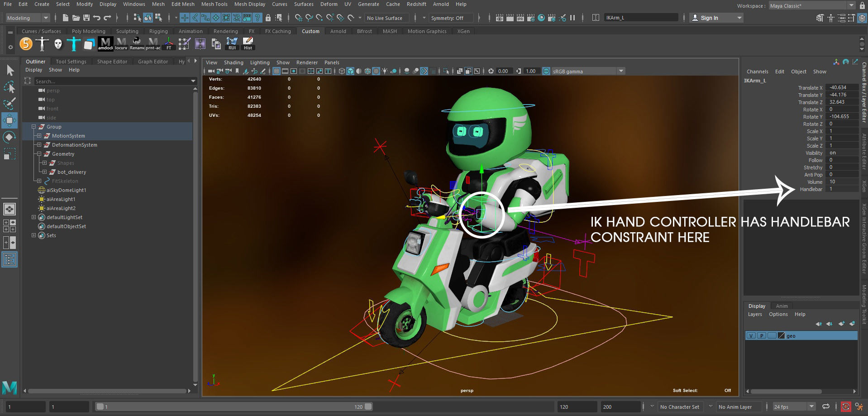This screenshot has width=868, height=416.
Task: Click the Handlebar attribute value field
Action: [x=842, y=189]
